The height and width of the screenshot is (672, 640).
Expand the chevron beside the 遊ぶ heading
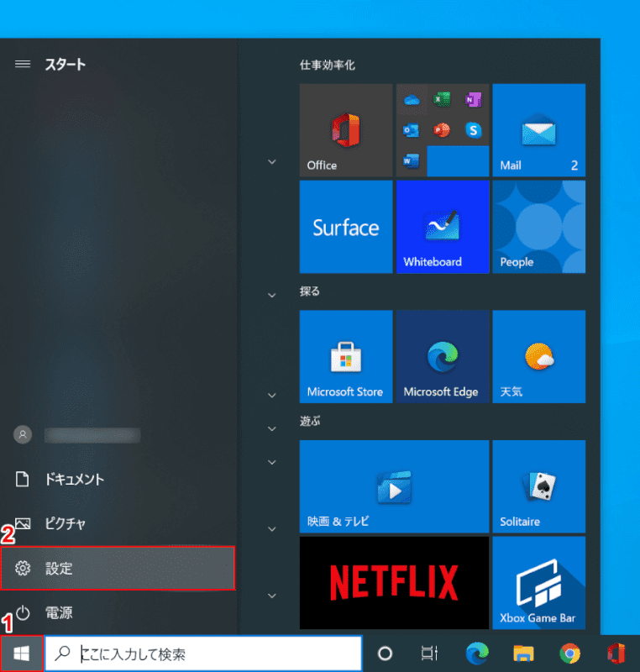pos(272,428)
